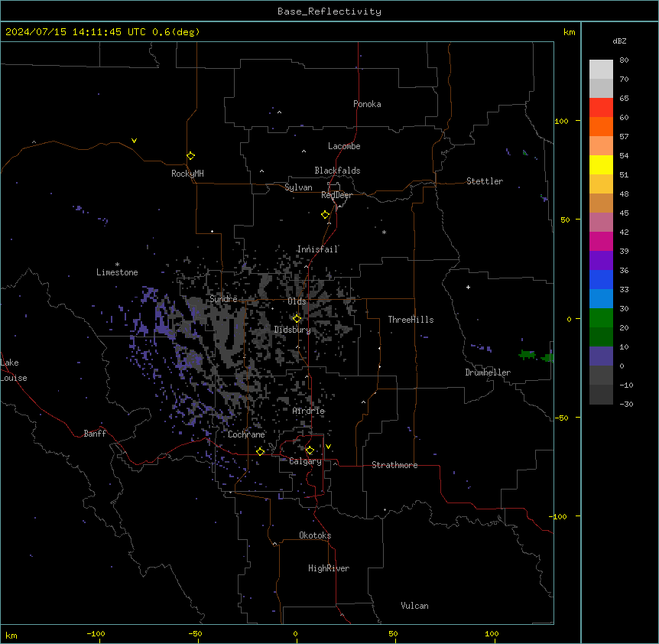Viewport: 659px width, 644px height.
Task: Pick the green 30-20 dBZ legend swatch
Action: 601,318
